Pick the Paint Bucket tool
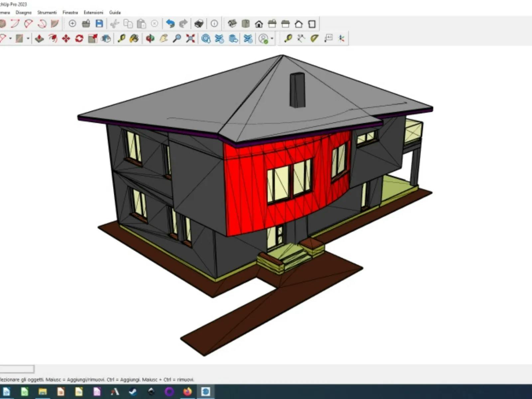The width and height of the screenshot is (532, 399). (x=134, y=39)
